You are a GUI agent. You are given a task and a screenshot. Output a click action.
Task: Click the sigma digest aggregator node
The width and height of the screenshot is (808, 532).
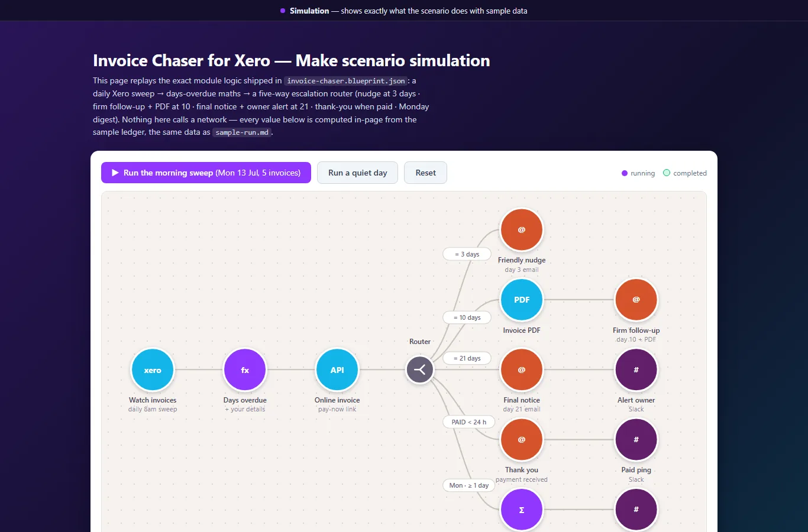522,510
